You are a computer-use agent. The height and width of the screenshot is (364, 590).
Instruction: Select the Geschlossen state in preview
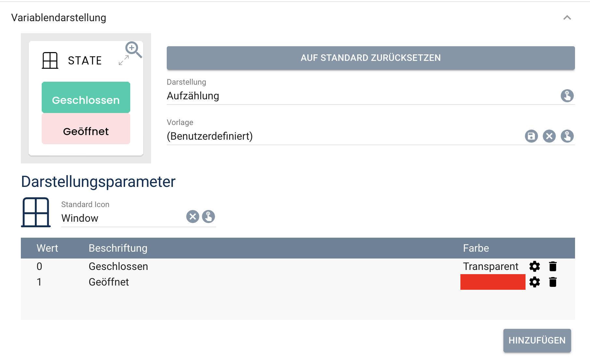[86, 98]
